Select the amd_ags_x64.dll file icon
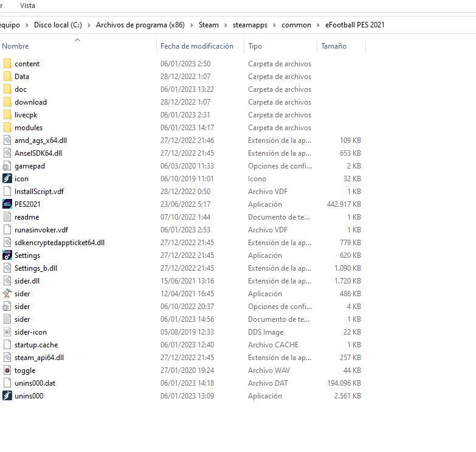Viewport: 476px width, 452px height. pos(7,140)
